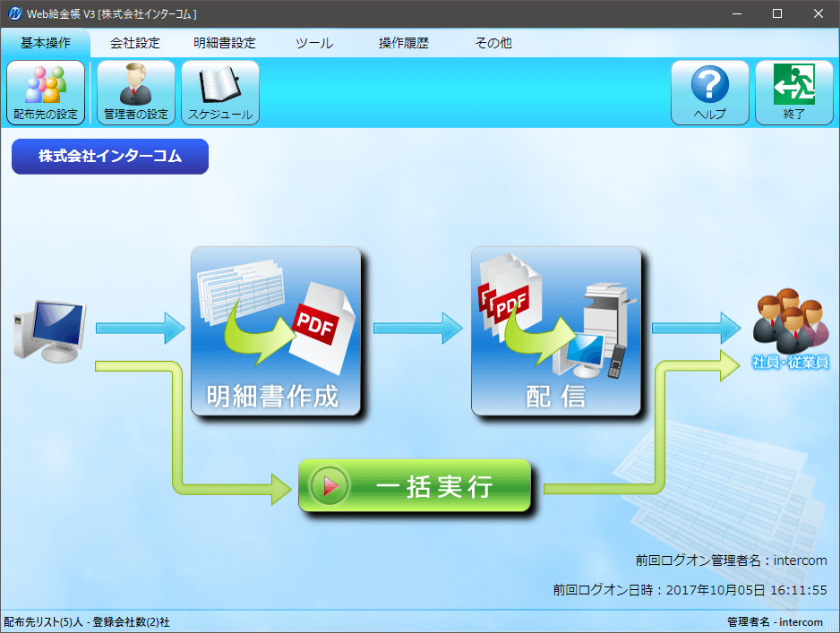
Task: Open 管理者の設定 administrator settings
Action: (136, 92)
